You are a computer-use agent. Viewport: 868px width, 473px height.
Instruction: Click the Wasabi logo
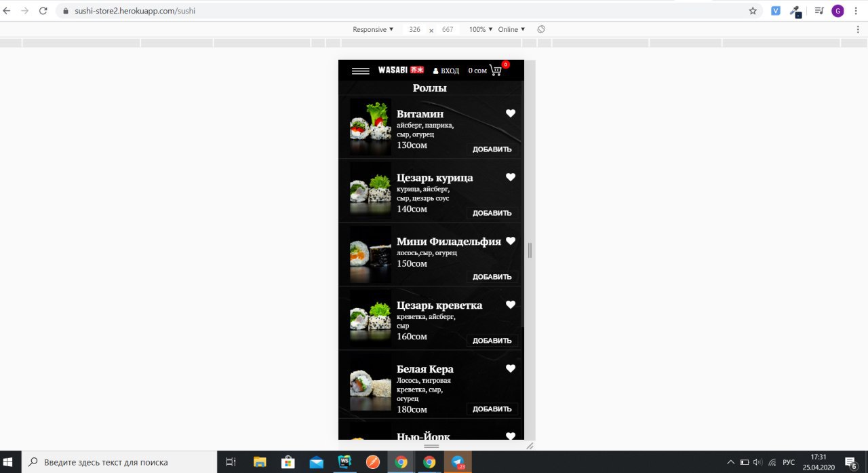(x=401, y=70)
